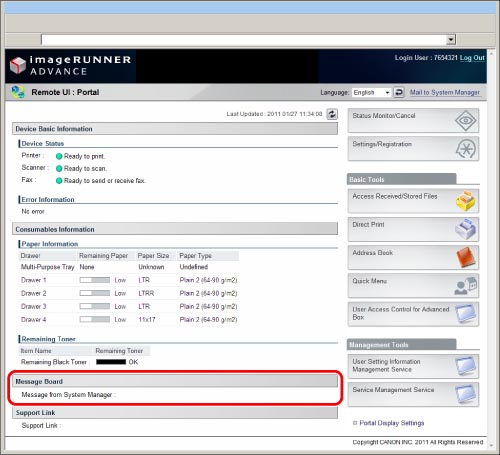Click the Quick Menu user icon

click(466, 286)
